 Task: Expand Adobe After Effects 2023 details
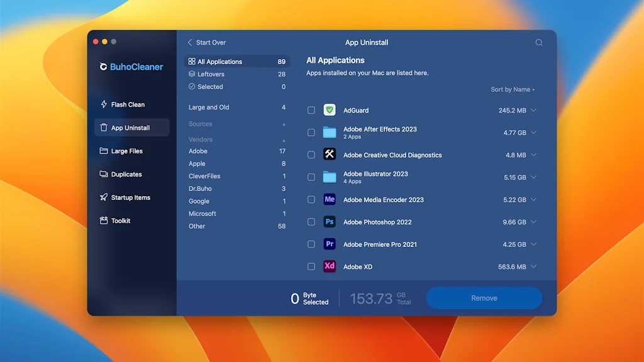tap(534, 133)
